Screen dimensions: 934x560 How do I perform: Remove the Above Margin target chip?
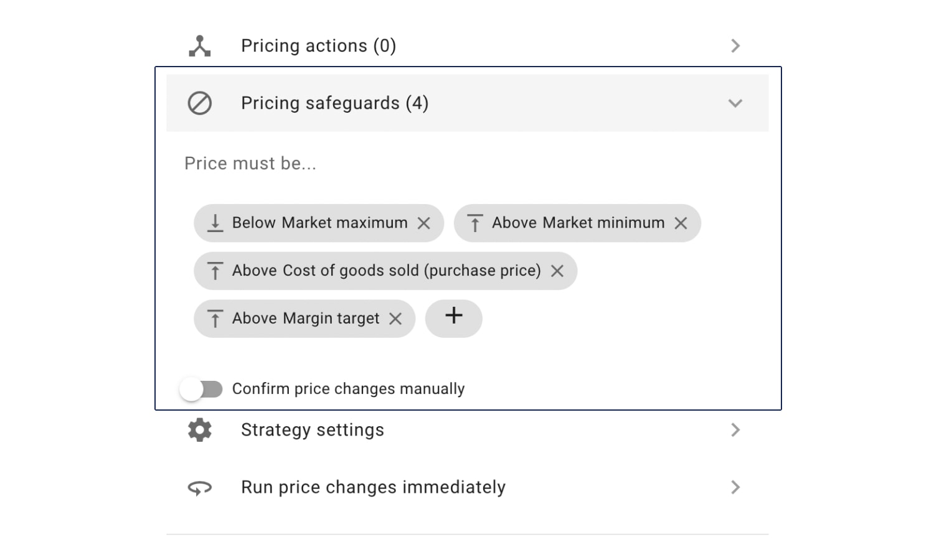pyautogui.click(x=395, y=319)
